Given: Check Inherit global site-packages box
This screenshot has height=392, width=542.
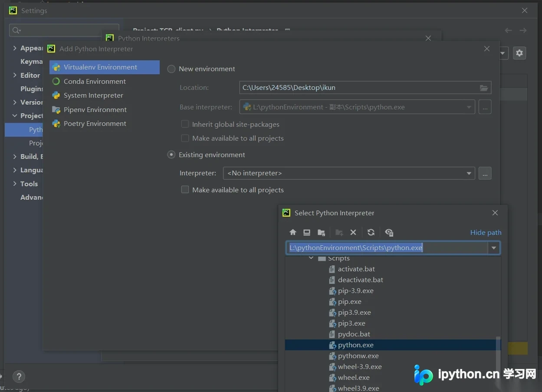Looking at the screenshot, I should [185, 125].
